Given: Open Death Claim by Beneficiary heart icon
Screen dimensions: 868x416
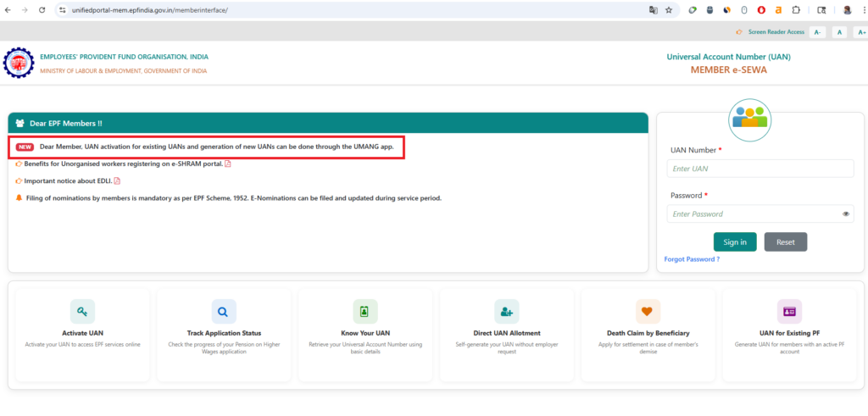Looking at the screenshot, I should [x=648, y=312].
